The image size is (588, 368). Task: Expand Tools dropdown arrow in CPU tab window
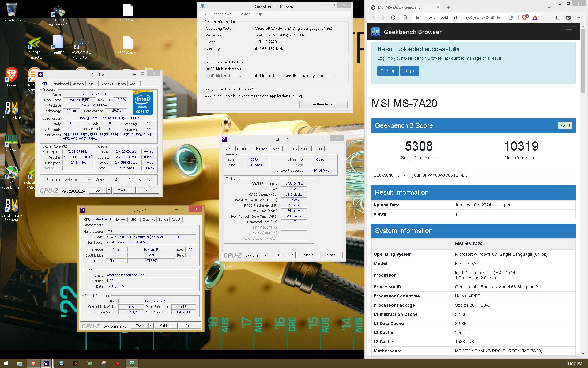pos(109,190)
